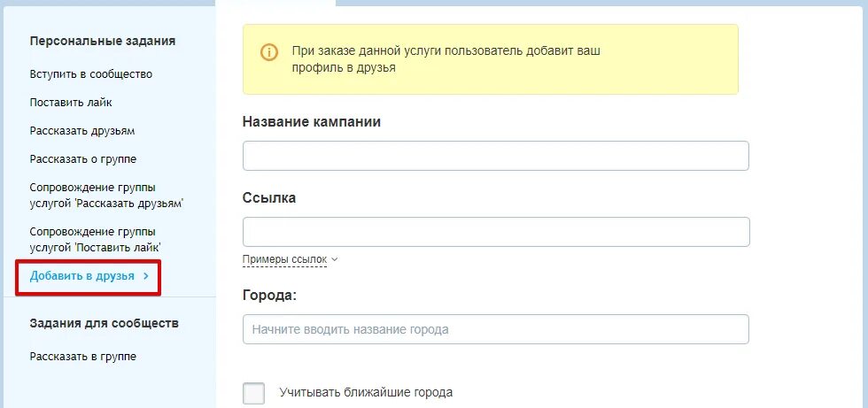Click the yellow notice about adding friends
The height and width of the screenshot is (408, 868).
pyautogui.click(x=491, y=59)
